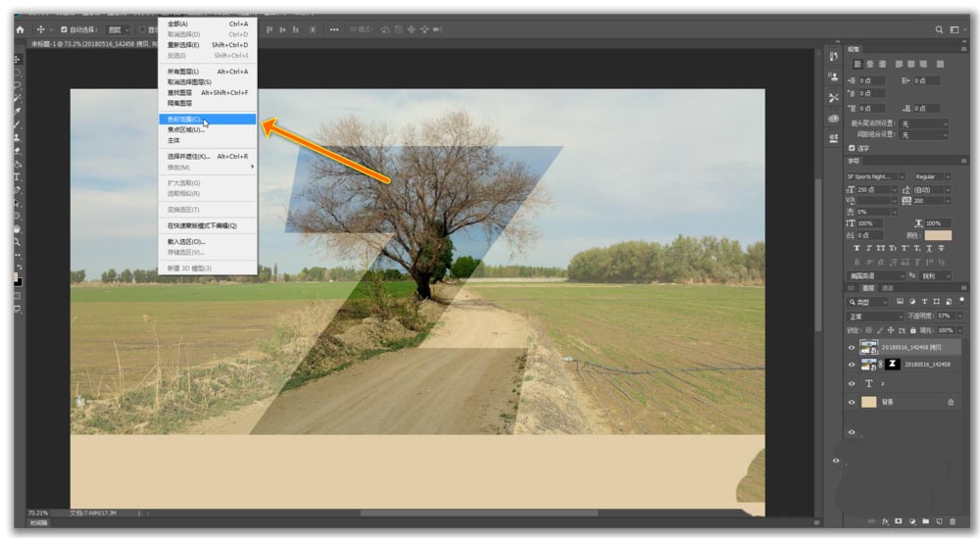Toggle the 连字 hyphenate checkbox
This screenshot has height=538, width=980.
(852, 148)
